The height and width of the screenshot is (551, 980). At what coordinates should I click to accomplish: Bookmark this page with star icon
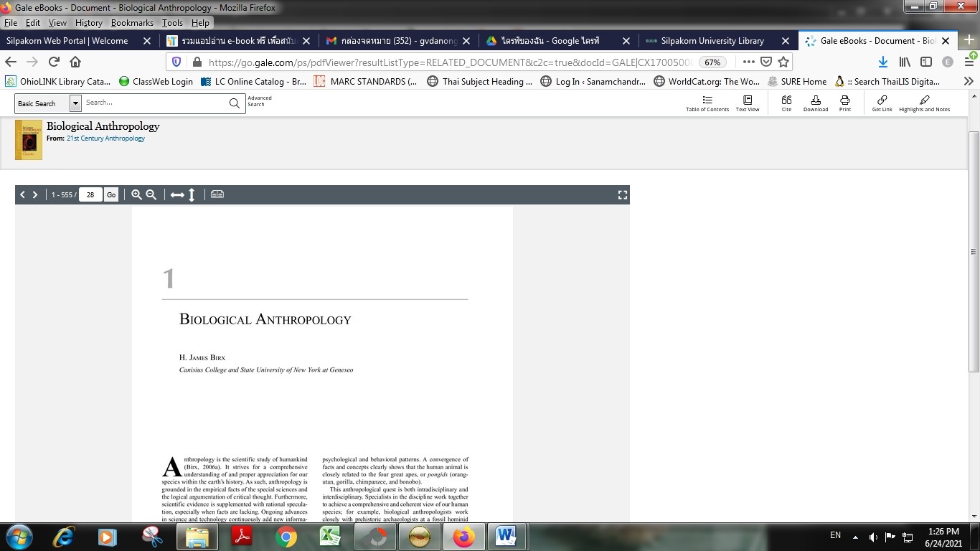point(783,62)
